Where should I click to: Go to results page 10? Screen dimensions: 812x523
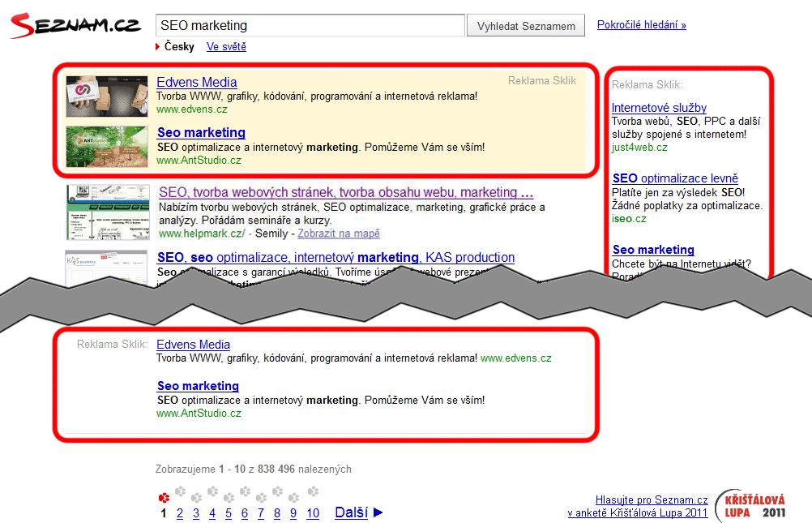coord(313,513)
